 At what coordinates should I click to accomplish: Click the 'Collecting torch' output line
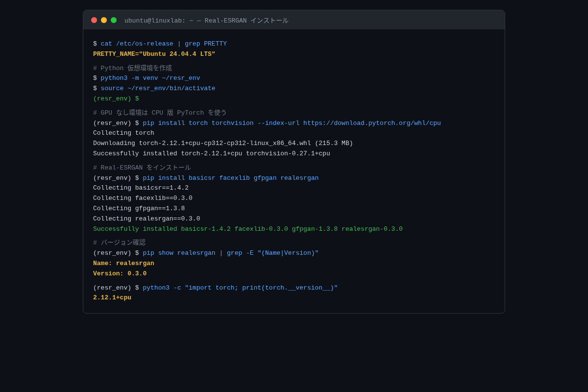pos(123,133)
